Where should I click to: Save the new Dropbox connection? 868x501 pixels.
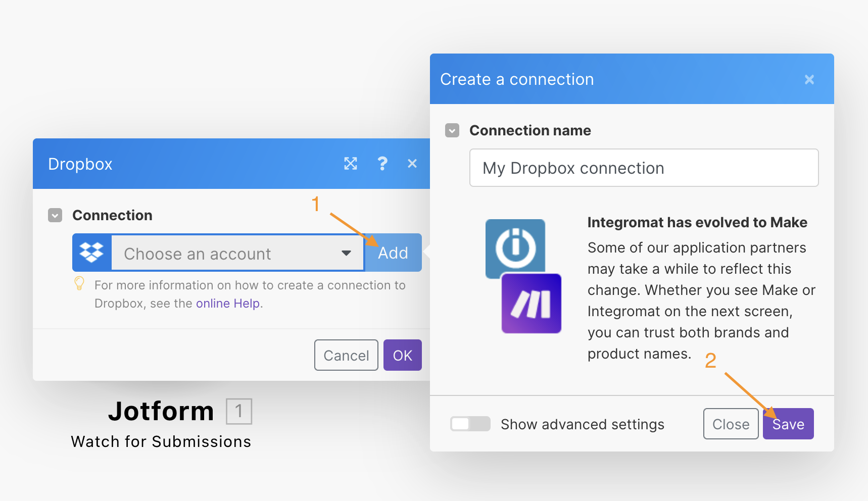pyautogui.click(x=788, y=424)
